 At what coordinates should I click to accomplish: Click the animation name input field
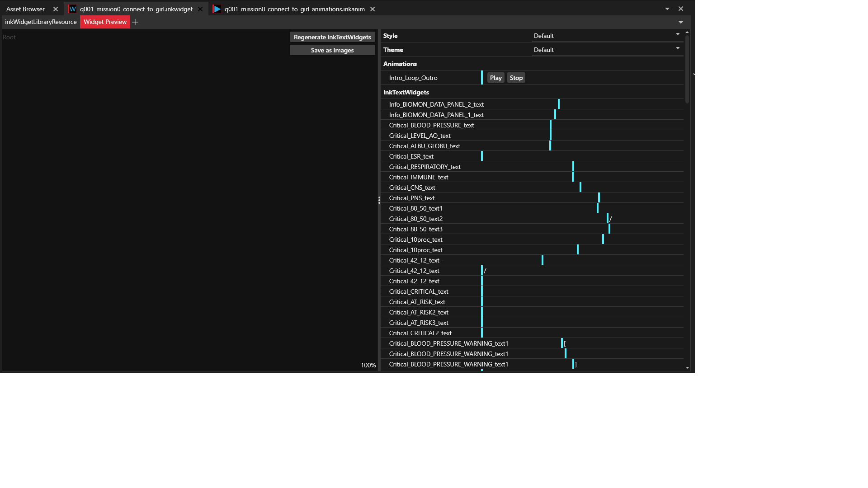click(x=432, y=77)
